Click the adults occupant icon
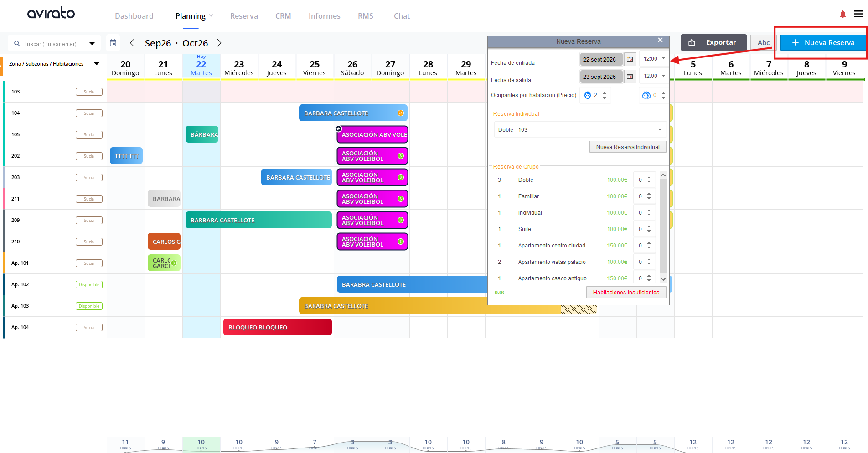The width and height of the screenshot is (868, 453). coord(588,95)
